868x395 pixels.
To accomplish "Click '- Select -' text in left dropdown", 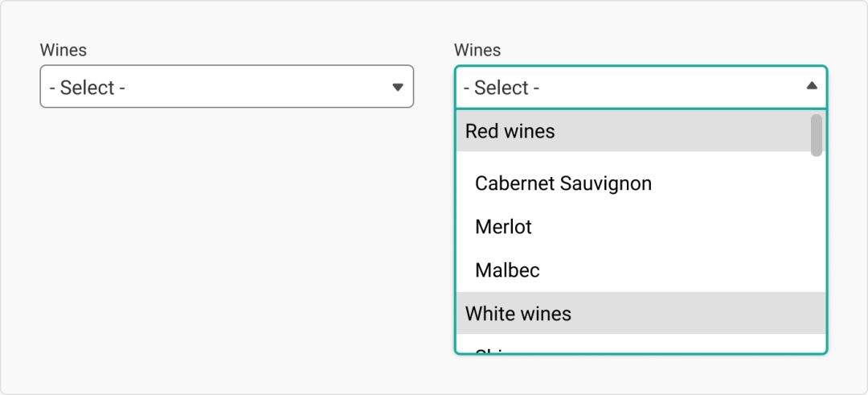I will [87, 87].
